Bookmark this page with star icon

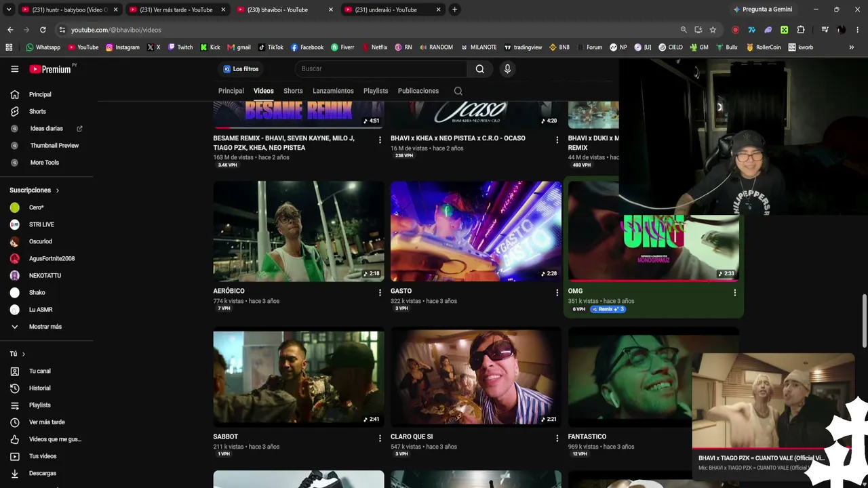coord(713,30)
